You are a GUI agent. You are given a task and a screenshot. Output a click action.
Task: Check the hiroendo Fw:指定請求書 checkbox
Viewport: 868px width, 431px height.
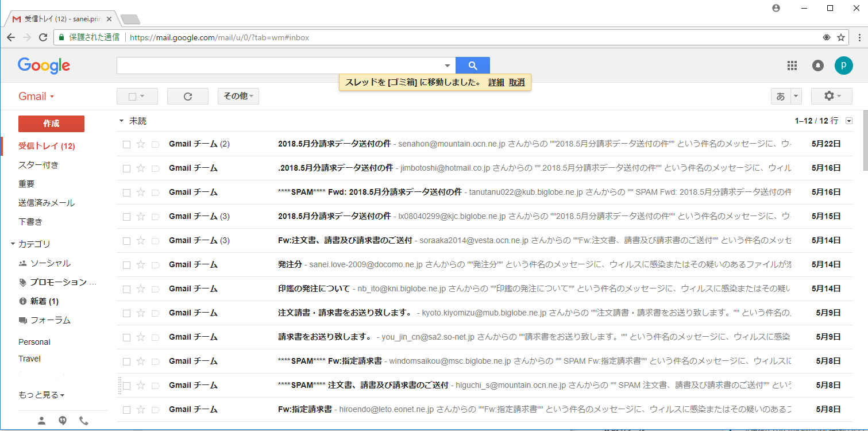(127, 410)
